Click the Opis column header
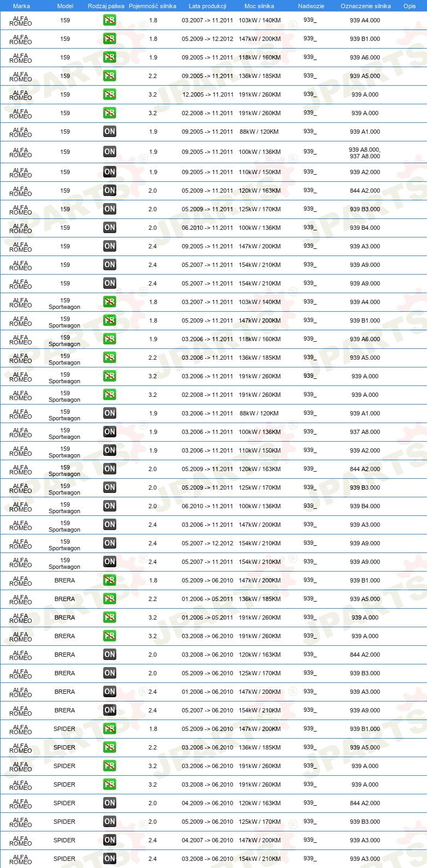This screenshot has width=427, height=868. coord(410,6)
